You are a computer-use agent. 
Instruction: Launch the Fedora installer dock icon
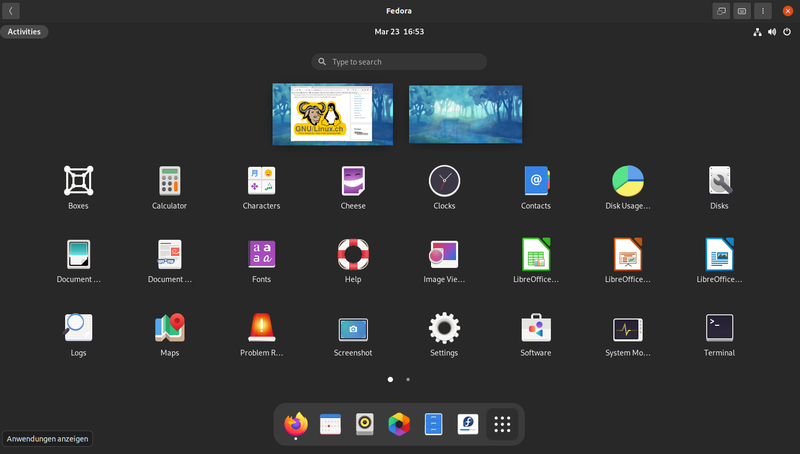point(468,424)
